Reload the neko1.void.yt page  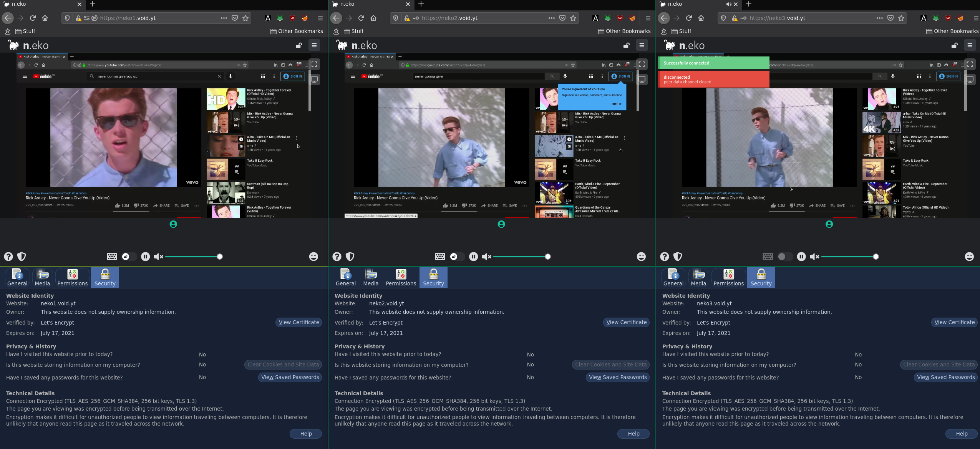[x=33, y=18]
